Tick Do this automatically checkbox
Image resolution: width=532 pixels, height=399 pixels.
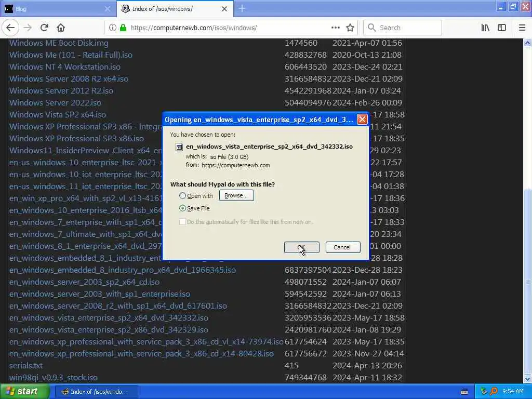pos(182,222)
